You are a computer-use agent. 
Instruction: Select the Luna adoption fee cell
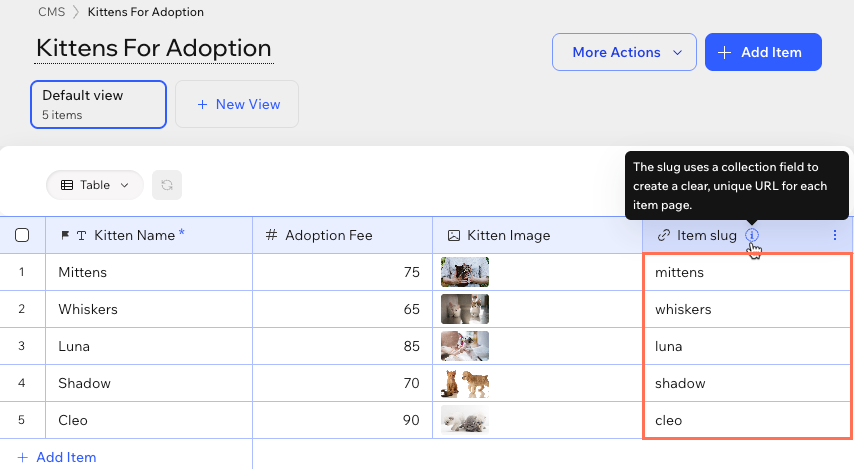pos(343,346)
